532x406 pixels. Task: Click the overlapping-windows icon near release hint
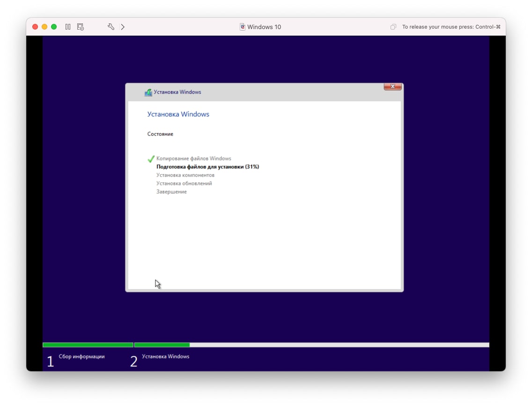tap(393, 27)
